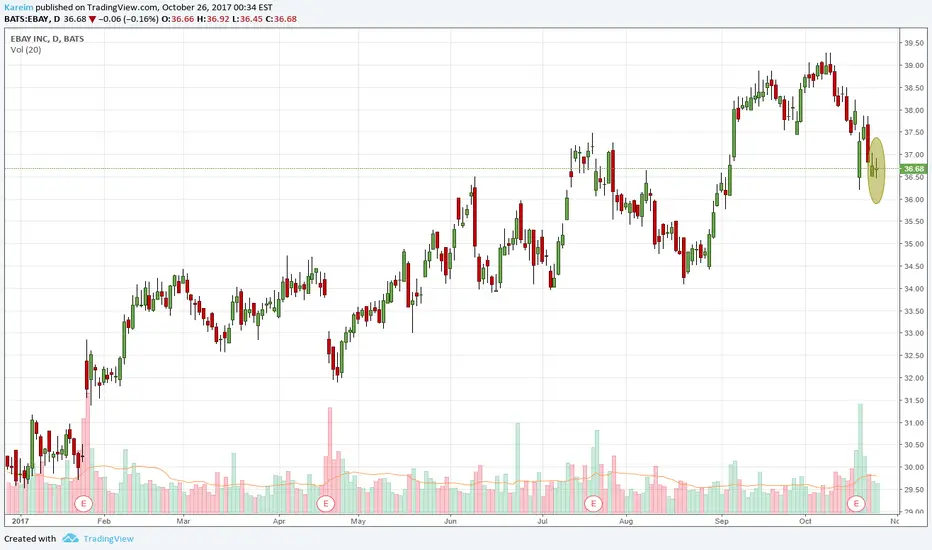Screen dimensions: 932x550
Task: Click the 30.00 price axis label
Action: 914,467
